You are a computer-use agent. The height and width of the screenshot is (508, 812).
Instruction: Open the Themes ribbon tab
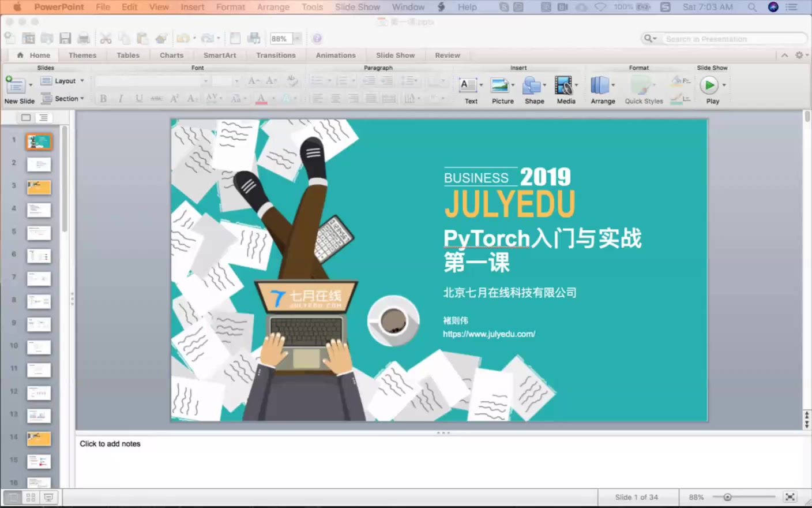point(82,55)
